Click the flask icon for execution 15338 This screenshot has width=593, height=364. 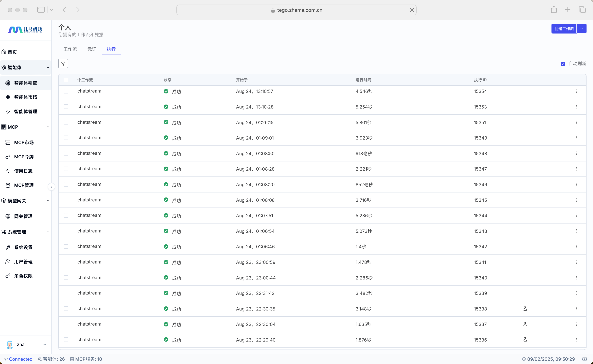[525, 309]
